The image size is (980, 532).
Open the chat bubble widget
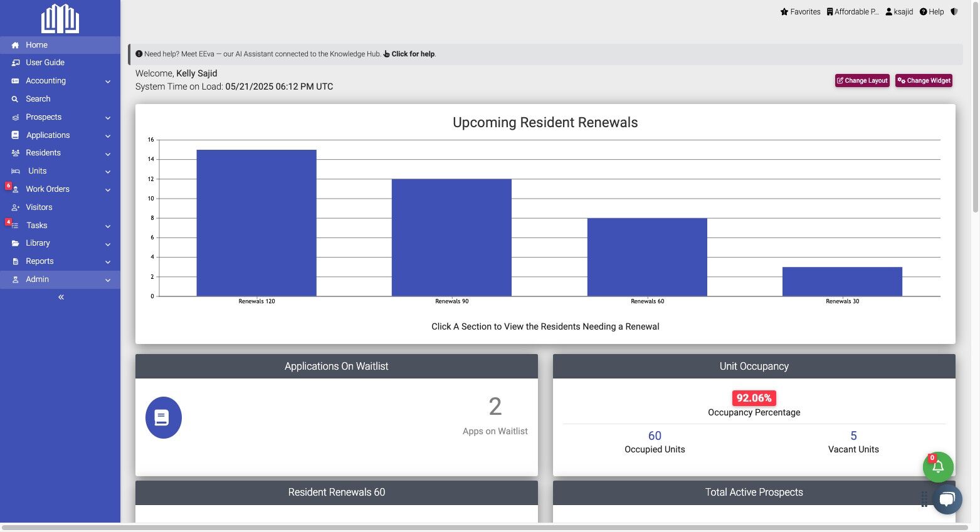point(947,499)
